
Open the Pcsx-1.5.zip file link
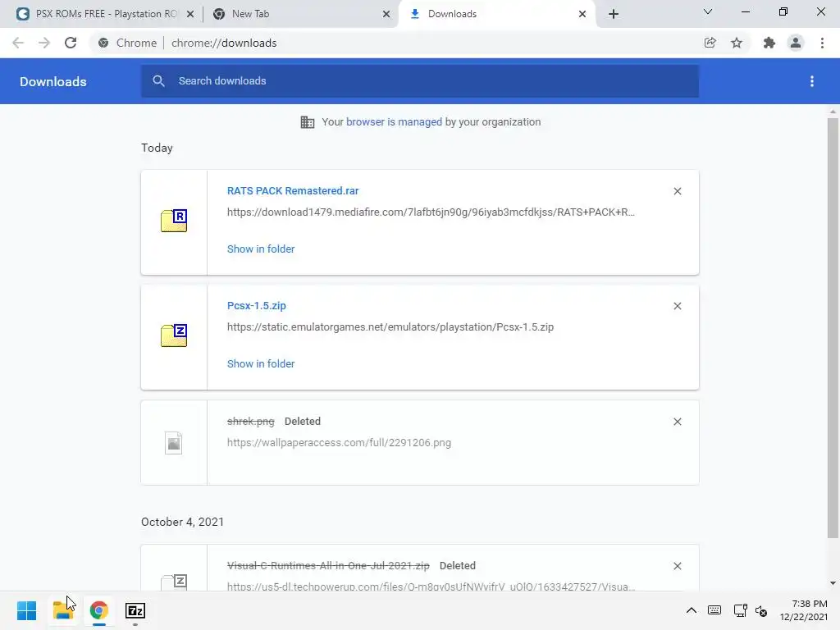point(257,305)
